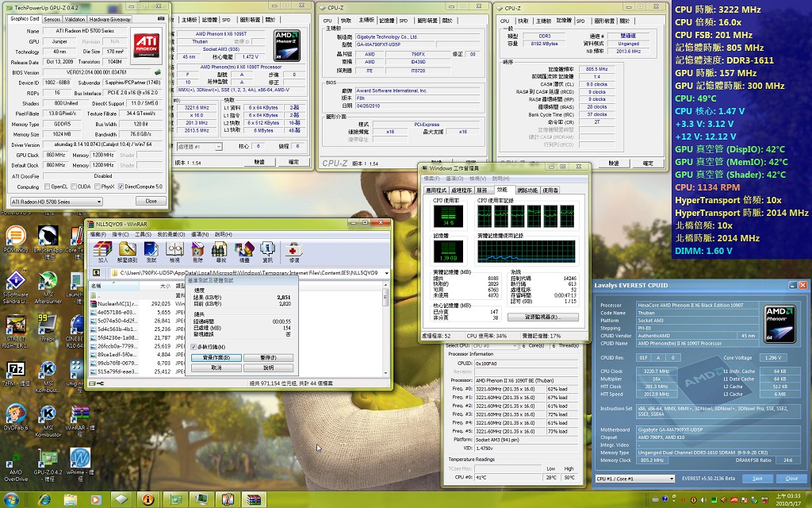Click Name (名稱) column header in WinRAR
This screenshot has height=508, width=812.
pos(114,286)
